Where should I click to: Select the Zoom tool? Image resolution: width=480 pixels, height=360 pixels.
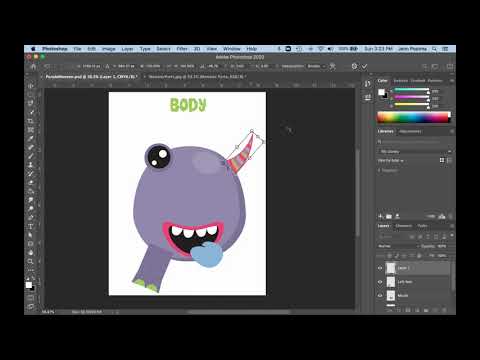point(31,261)
